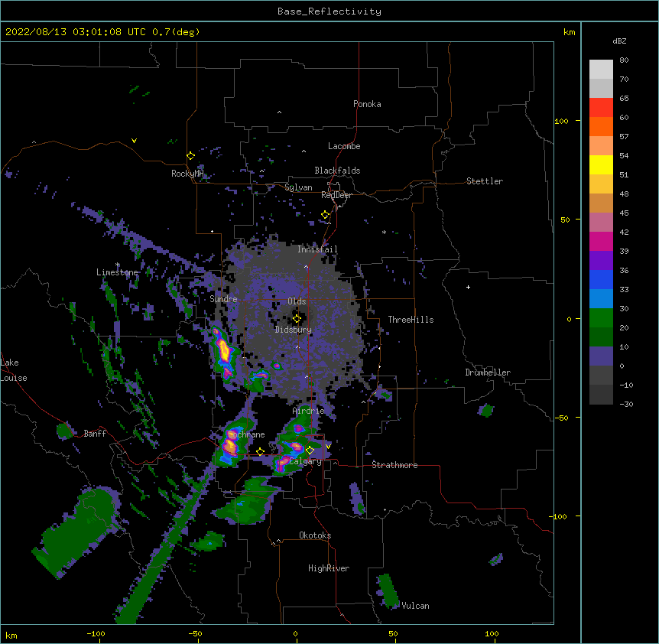Click the RedDeer city label
This screenshot has height=644, width=659.
coord(336,195)
